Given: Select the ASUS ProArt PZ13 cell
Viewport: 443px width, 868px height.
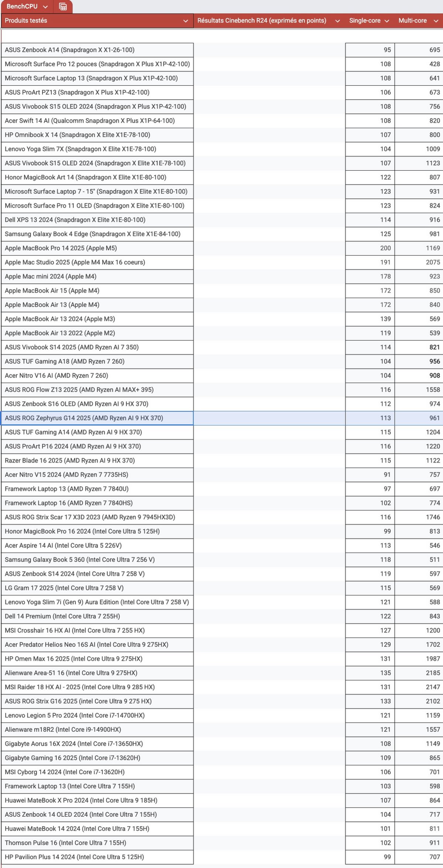Looking at the screenshot, I should 97,92.
